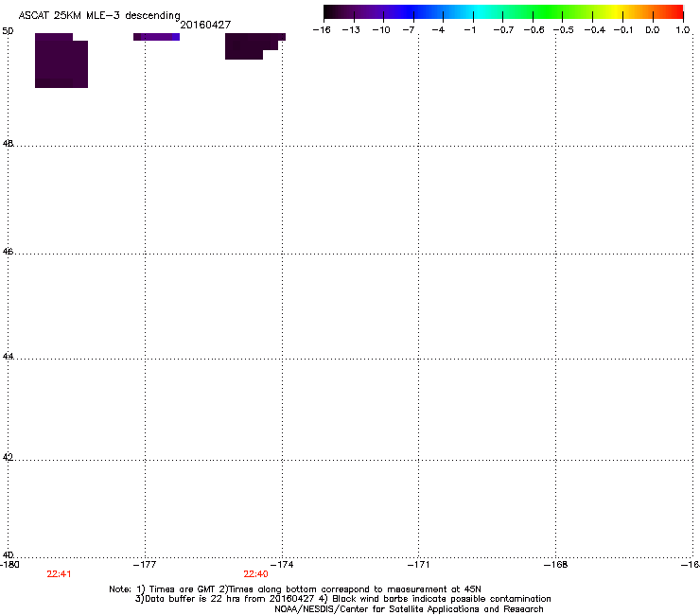Click the red time label 22:41
This screenshot has height=615, width=700.
59,574
